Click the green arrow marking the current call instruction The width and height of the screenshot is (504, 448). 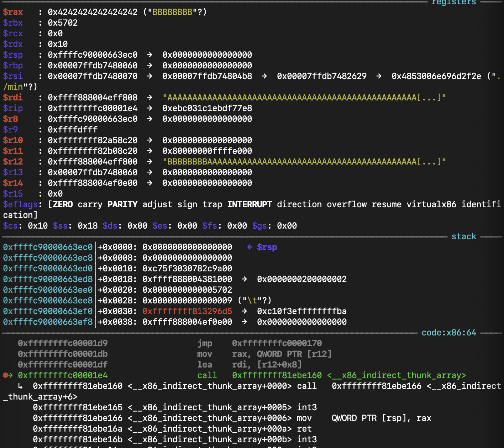pyautogui.click(x=11, y=375)
